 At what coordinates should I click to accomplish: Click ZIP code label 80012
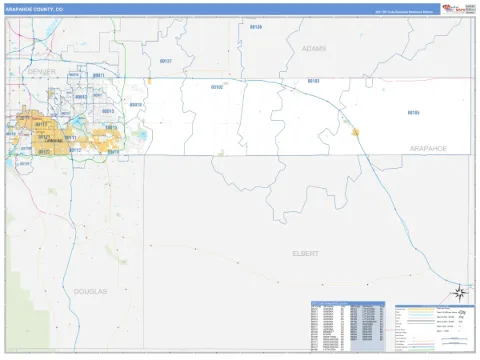tap(81, 97)
